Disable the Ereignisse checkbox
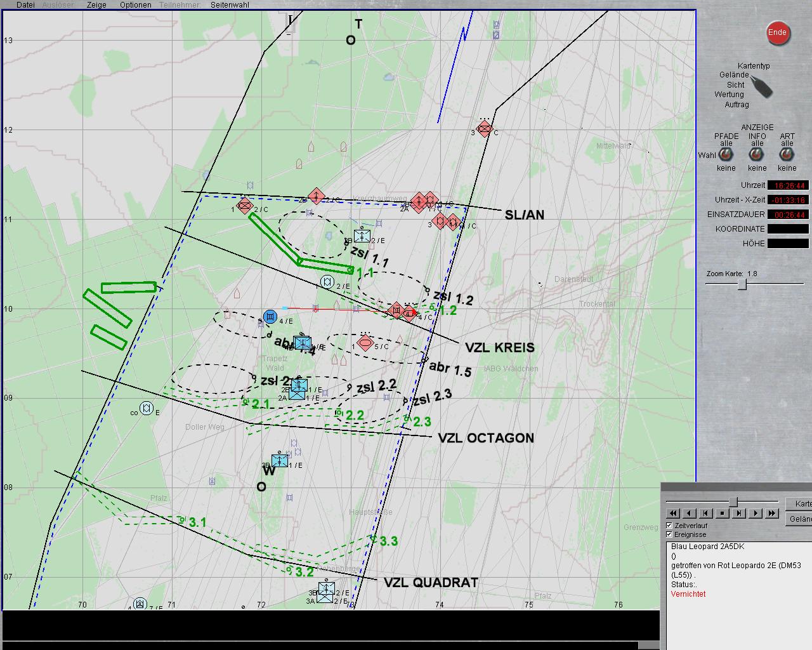Viewport: 812px width, 650px height. [x=669, y=534]
